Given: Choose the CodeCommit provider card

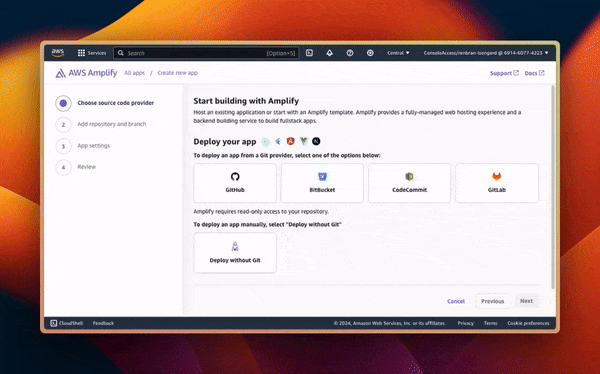Looking at the screenshot, I should pos(409,183).
